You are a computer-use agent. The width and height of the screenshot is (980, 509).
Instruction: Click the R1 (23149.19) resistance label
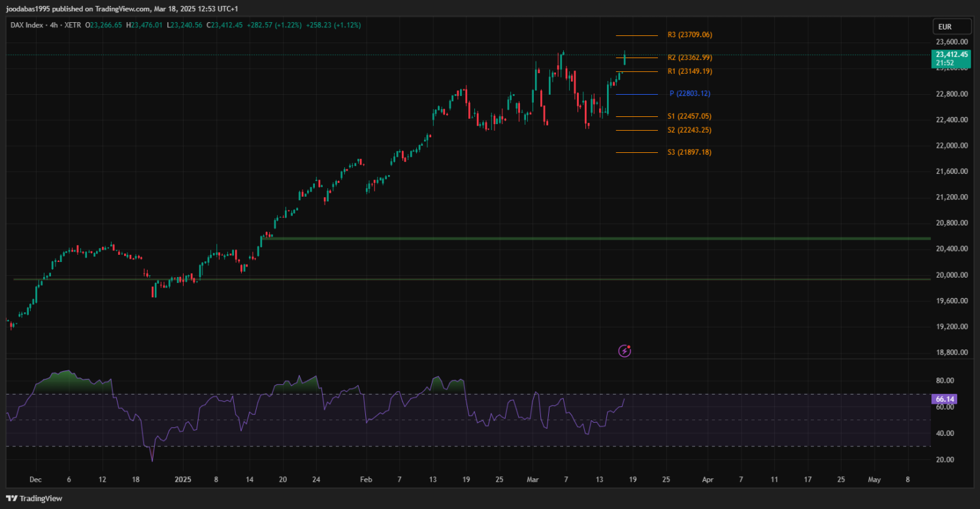(x=689, y=71)
